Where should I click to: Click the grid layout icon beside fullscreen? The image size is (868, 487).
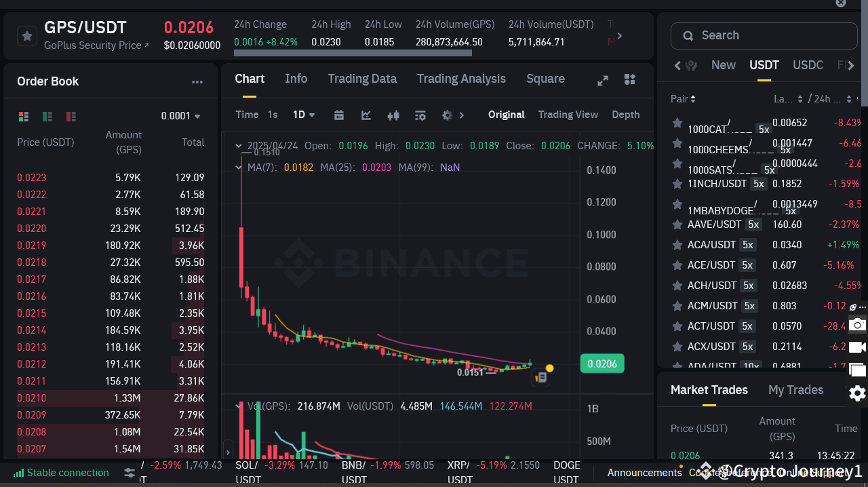pyautogui.click(x=629, y=79)
